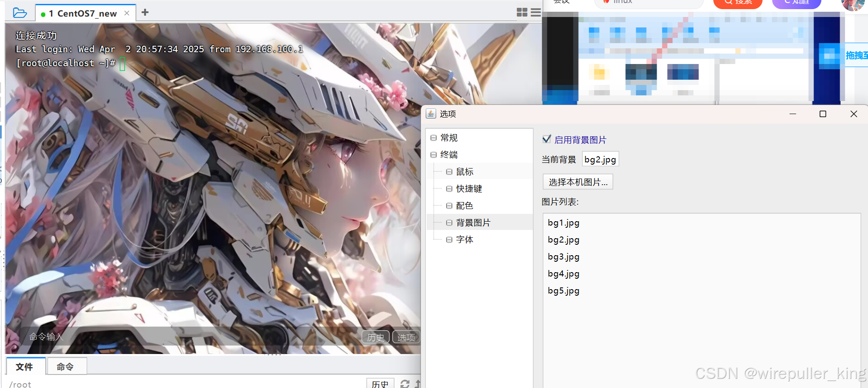Click the expander box beside 字体

point(449,240)
